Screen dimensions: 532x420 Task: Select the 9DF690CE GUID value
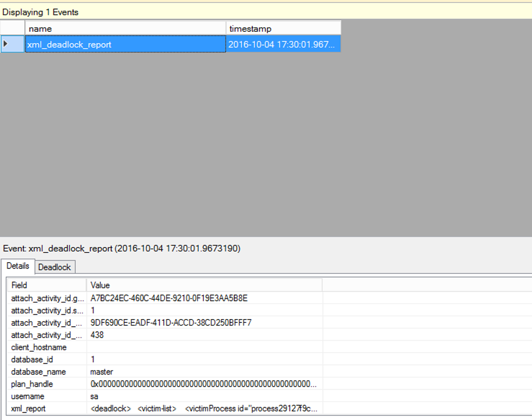coord(171,323)
